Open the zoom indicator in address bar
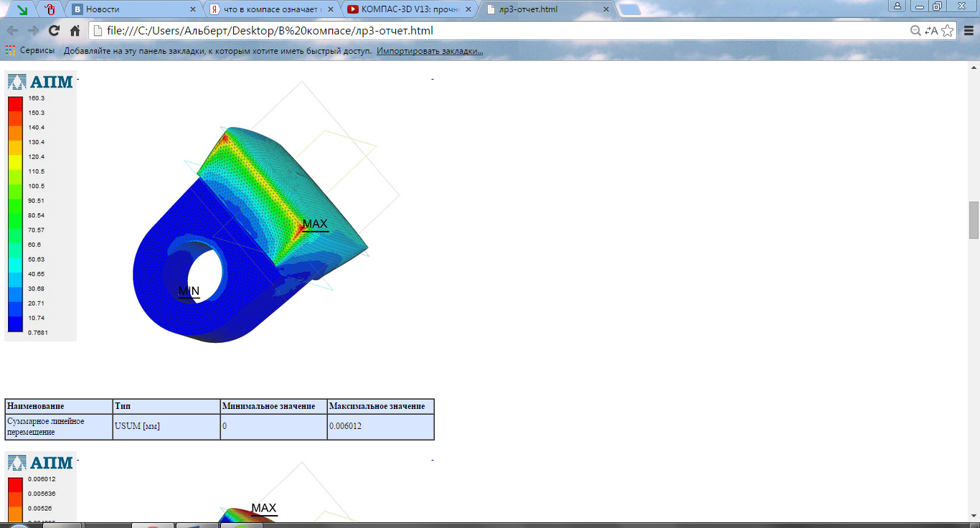 point(915,31)
